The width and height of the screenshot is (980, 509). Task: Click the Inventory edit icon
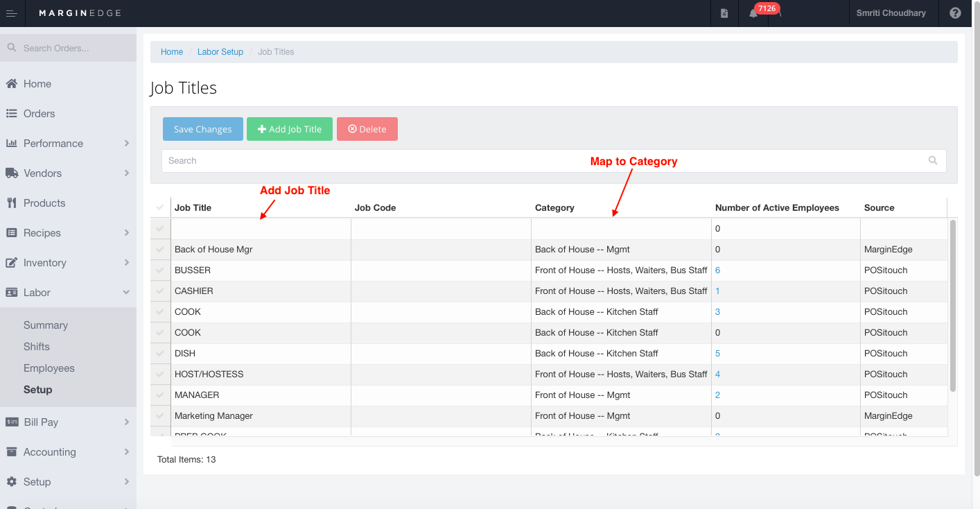click(x=12, y=263)
